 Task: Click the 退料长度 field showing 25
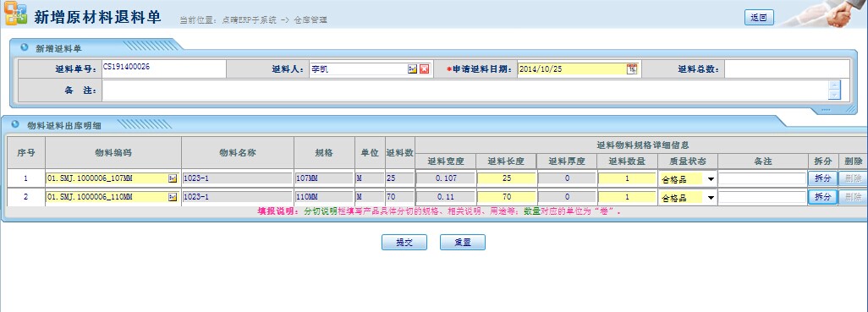(x=507, y=178)
